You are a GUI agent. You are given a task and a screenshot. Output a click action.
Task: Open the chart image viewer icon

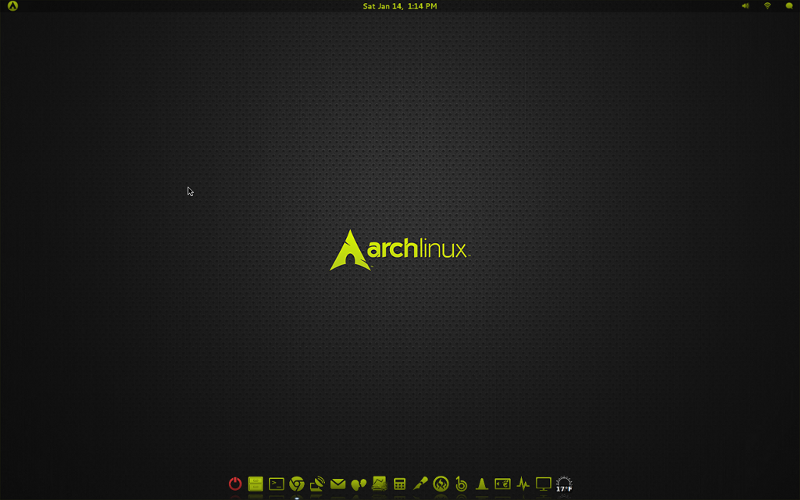point(379,483)
